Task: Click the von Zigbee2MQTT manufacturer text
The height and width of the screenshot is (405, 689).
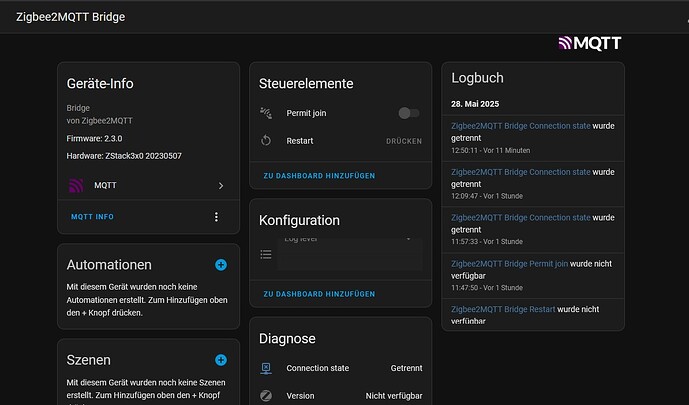Action: (99, 121)
